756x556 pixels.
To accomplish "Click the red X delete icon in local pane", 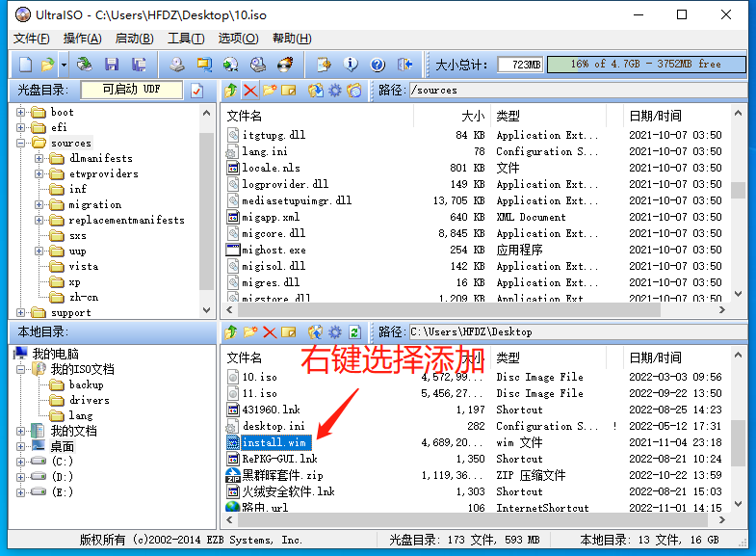I will (x=270, y=332).
